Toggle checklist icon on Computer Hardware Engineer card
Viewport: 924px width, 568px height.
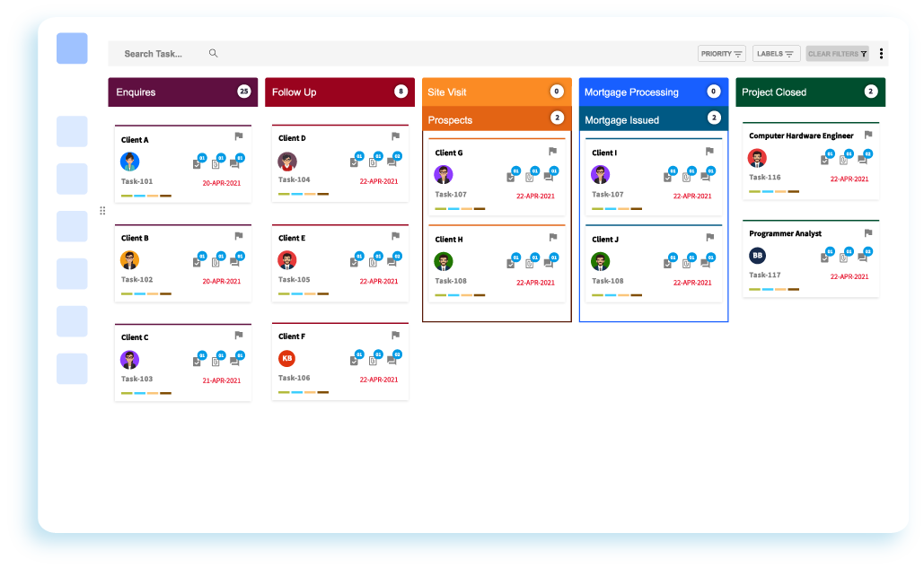(824, 160)
